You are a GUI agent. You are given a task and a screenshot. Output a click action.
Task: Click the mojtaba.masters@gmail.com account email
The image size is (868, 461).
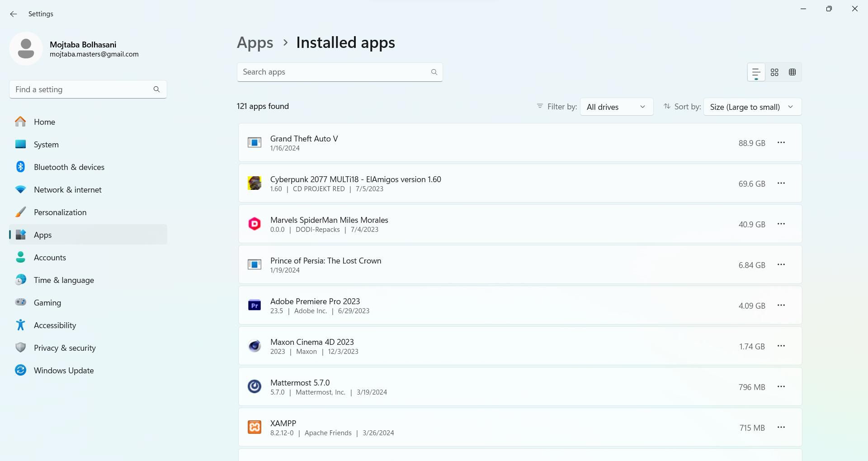(94, 54)
